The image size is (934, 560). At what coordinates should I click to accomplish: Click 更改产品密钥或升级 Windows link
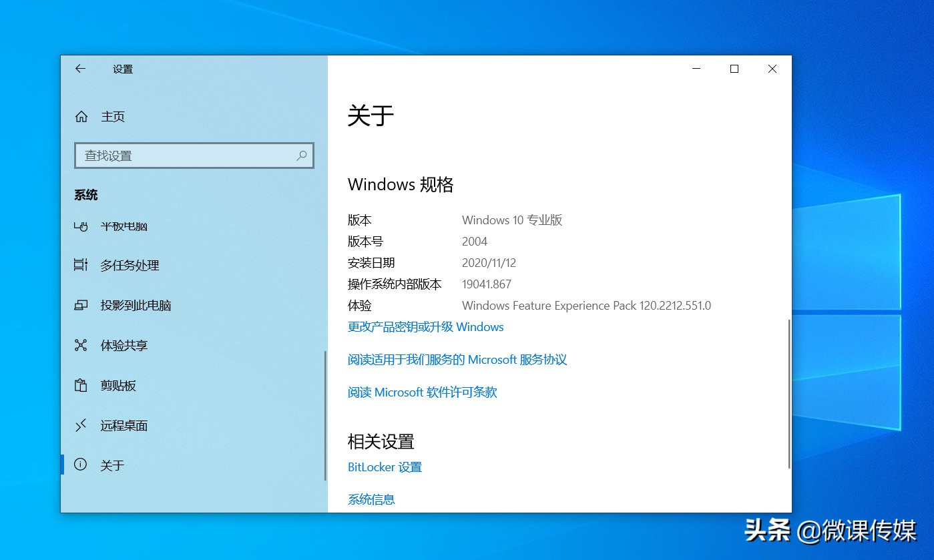click(x=425, y=327)
